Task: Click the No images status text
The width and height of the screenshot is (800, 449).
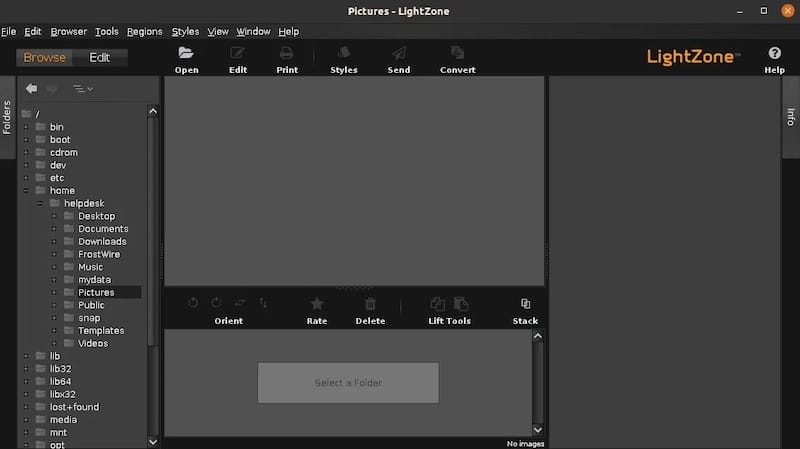Action: point(526,444)
